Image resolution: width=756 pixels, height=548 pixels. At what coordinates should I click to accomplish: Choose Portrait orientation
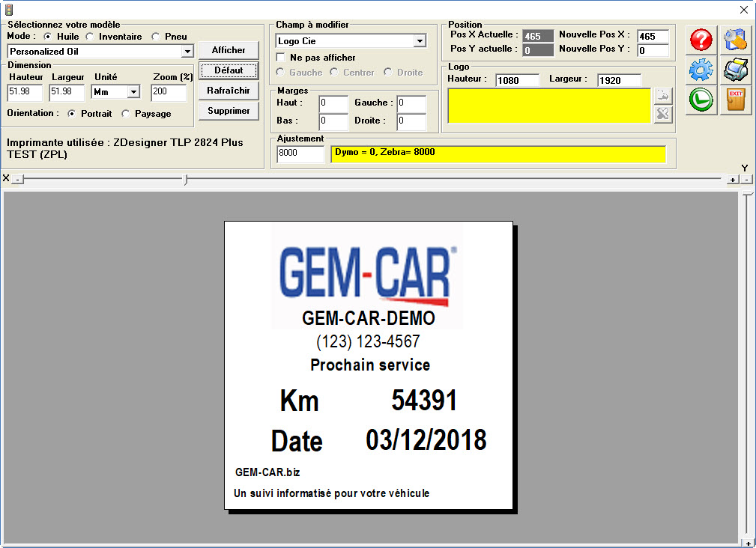[x=71, y=114]
